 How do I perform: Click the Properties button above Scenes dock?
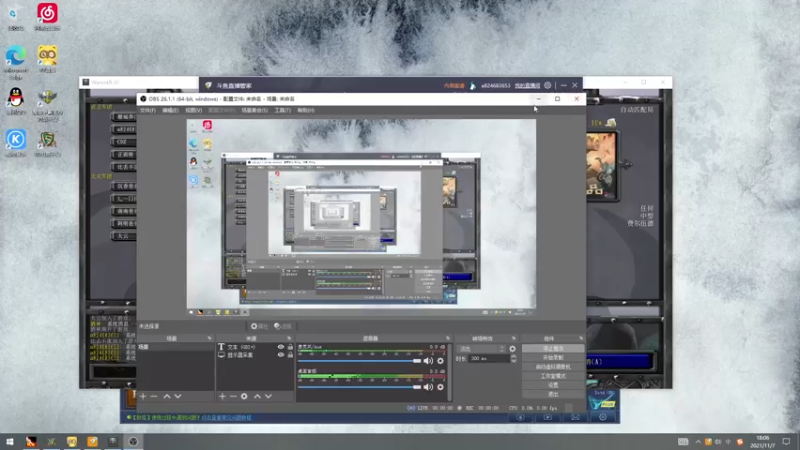260,326
